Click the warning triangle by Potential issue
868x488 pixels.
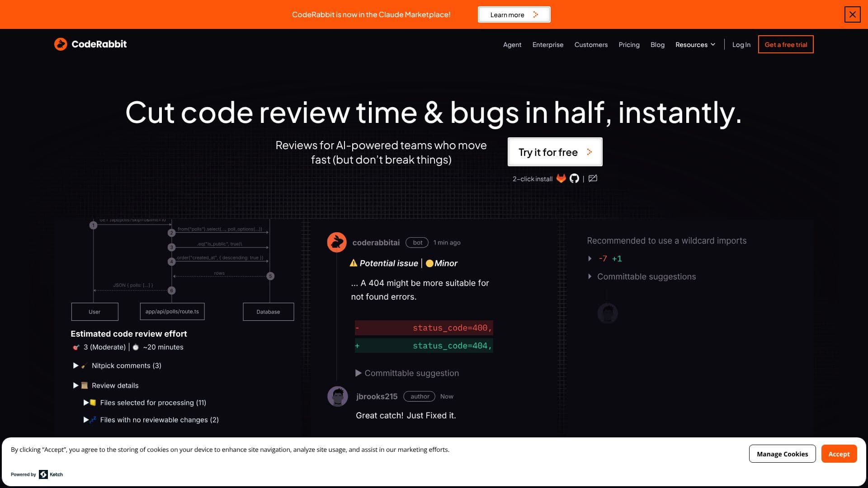(354, 263)
